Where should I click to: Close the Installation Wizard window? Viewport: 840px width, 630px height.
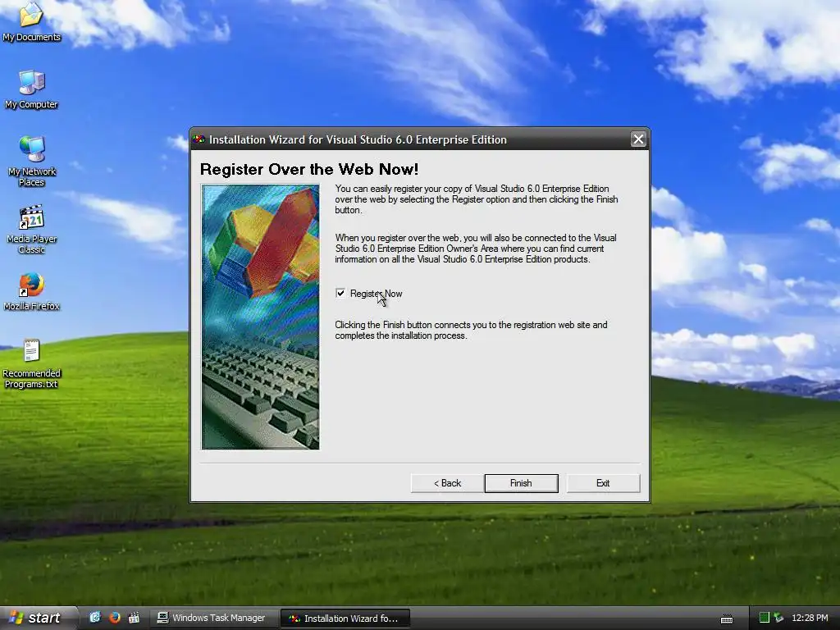[638, 139]
